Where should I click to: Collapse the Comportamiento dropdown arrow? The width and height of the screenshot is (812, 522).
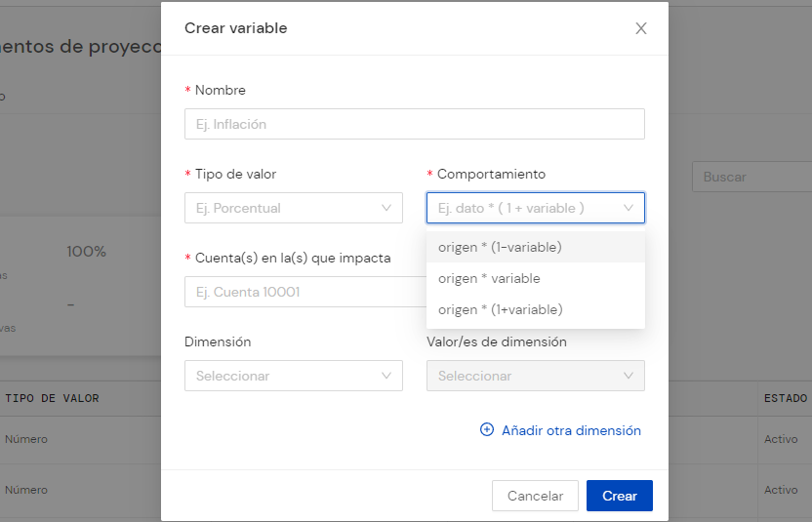click(629, 208)
